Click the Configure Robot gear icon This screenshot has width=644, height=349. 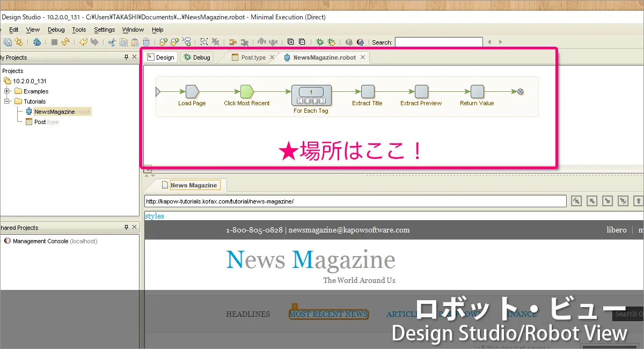pyautogui.click(x=37, y=42)
